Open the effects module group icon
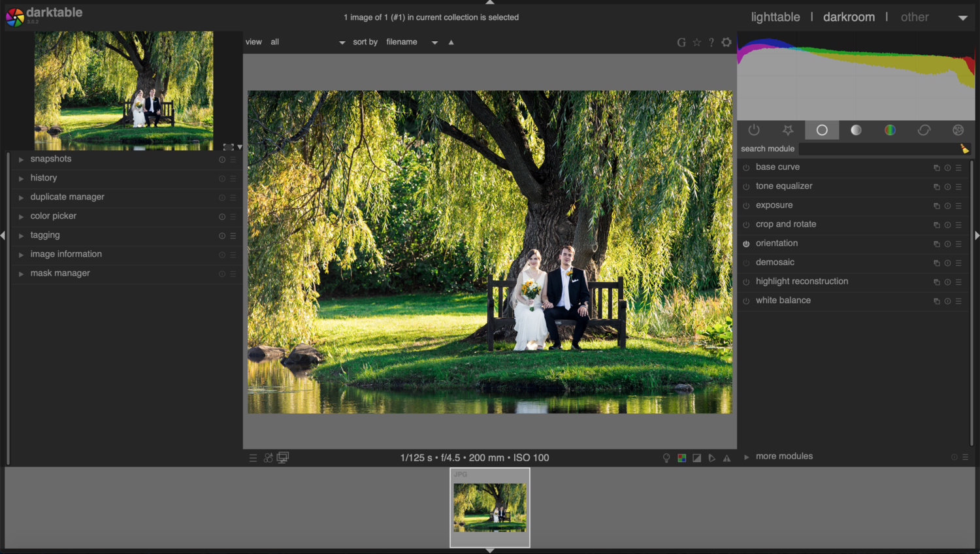The image size is (980, 554). click(958, 130)
